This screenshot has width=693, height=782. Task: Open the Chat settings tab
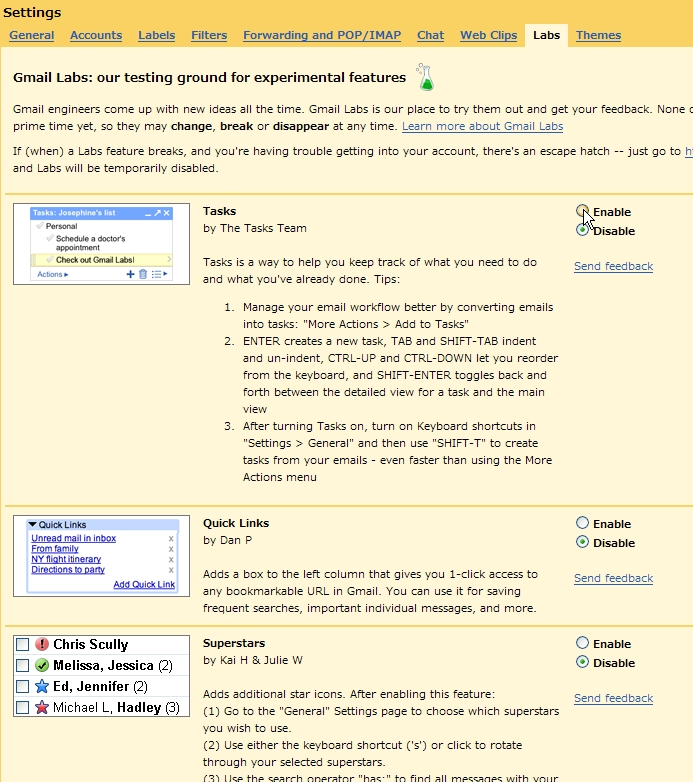(430, 35)
